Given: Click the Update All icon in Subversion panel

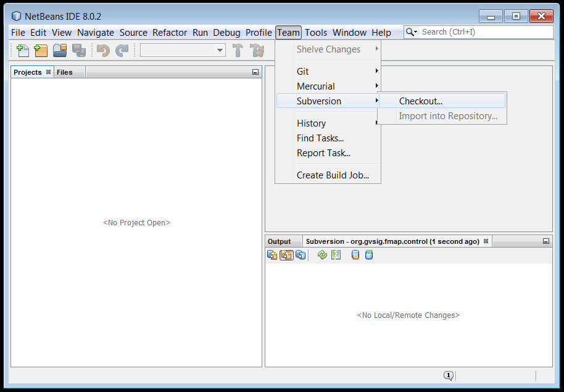Looking at the screenshot, I should click(x=355, y=255).
